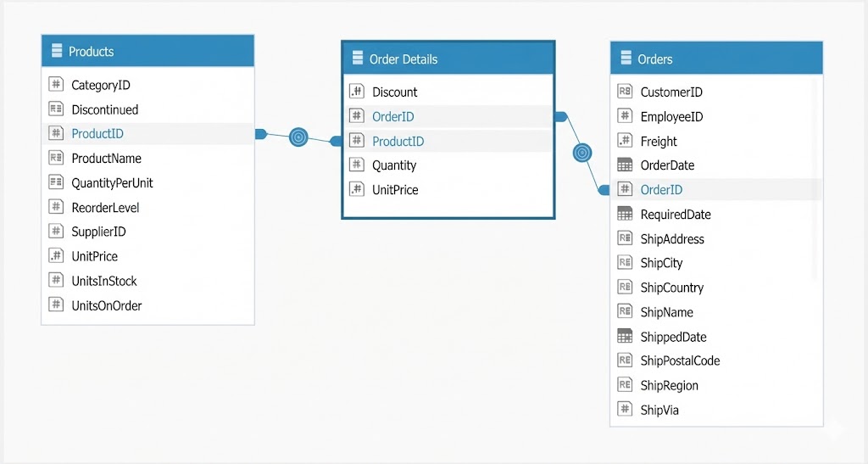This screenshot has height=464, width=868.
Task: Select the ProductID field in Products table
Action: [97, 134]
